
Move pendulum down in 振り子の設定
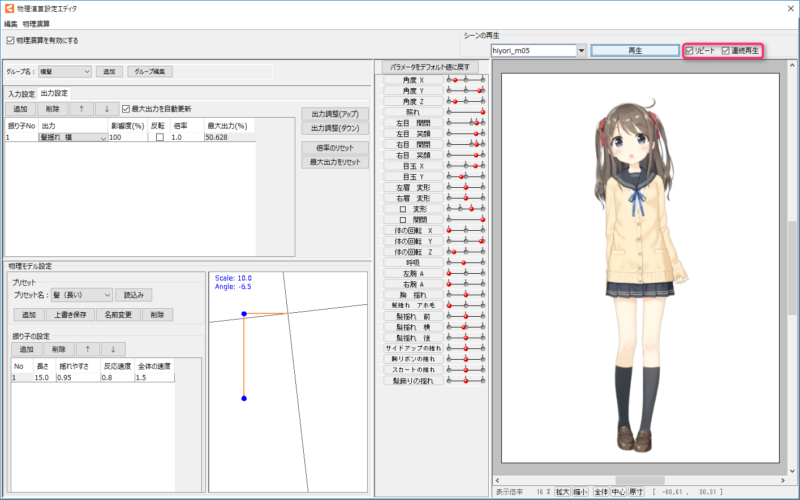[113, 349]
